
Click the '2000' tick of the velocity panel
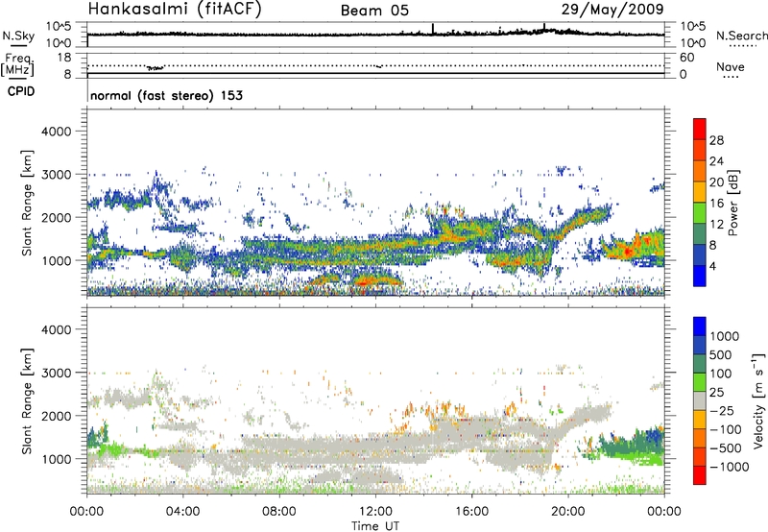point(56,416)
